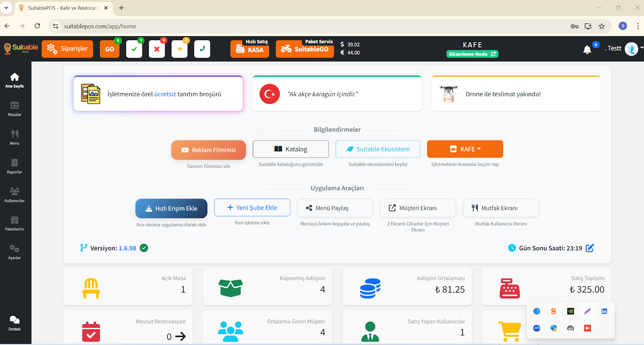
Task: Add new branch with Yeni Şube Ekle
Action: tap(252, 207)
